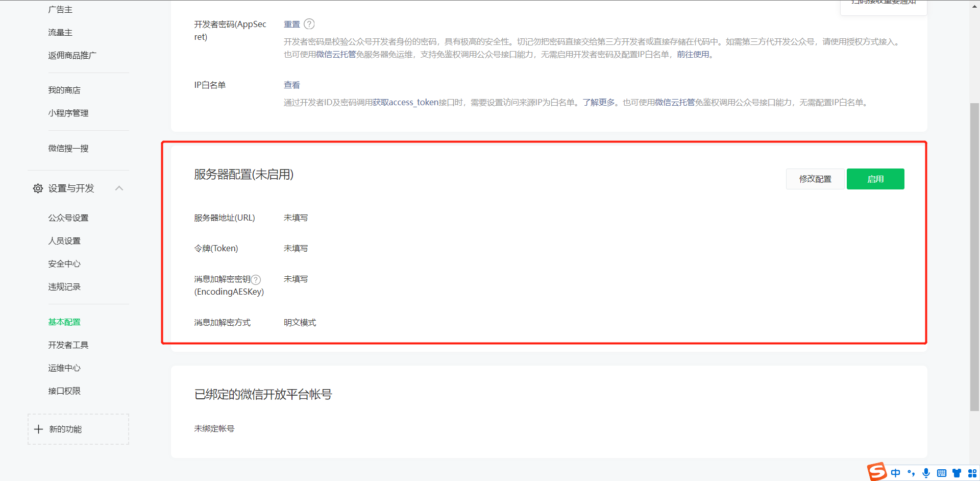Image resolution: width=980 pixels, height=481 pixels.
Task: Click the 未绑定帐号 text
Action: pos(214,429)
